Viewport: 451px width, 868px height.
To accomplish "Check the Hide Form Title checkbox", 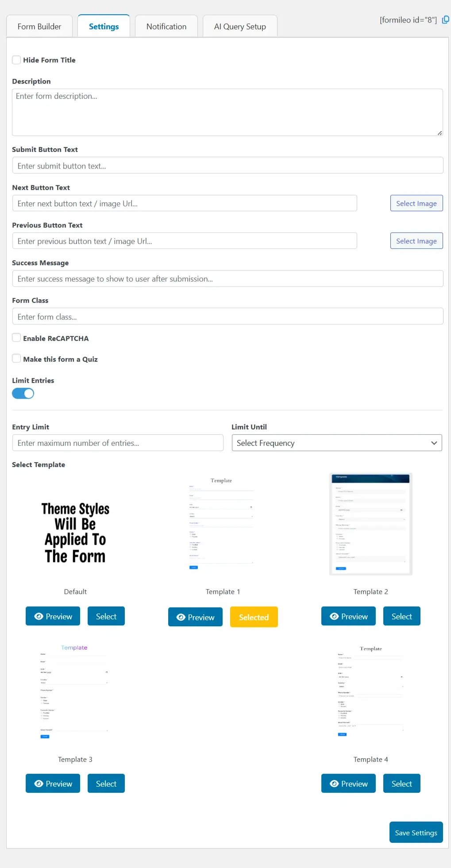I will 16,60.
